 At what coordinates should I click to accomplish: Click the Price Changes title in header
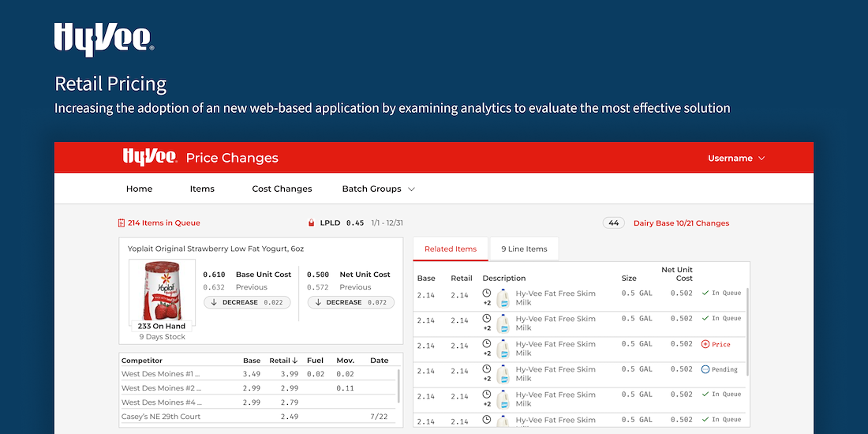tap(232, 159)
